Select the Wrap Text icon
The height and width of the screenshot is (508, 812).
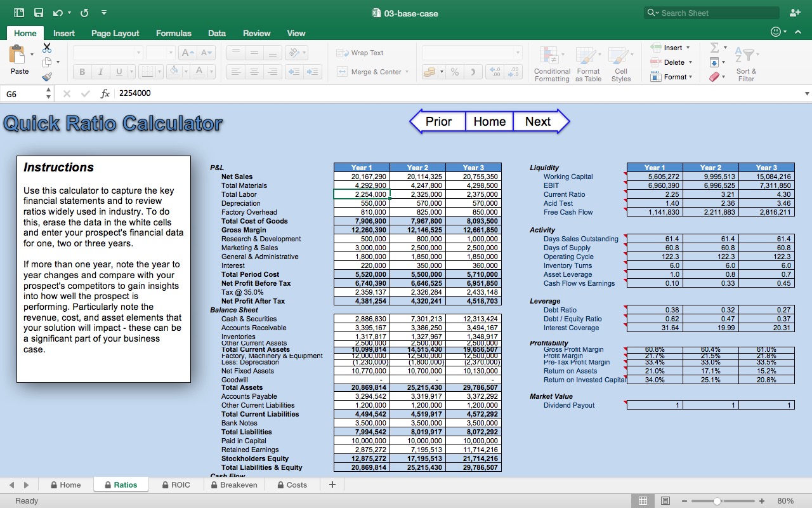(x=343, y=53)
